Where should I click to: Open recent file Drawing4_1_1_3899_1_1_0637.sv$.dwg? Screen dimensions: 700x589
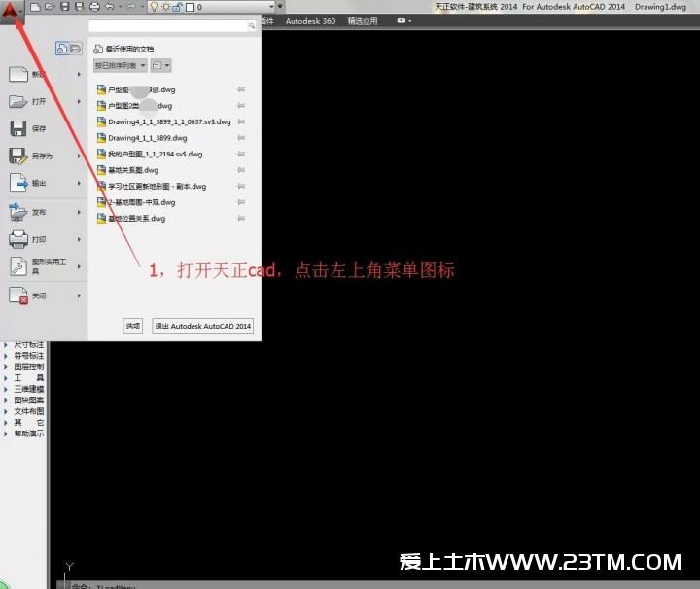click(x=164, y=121)
